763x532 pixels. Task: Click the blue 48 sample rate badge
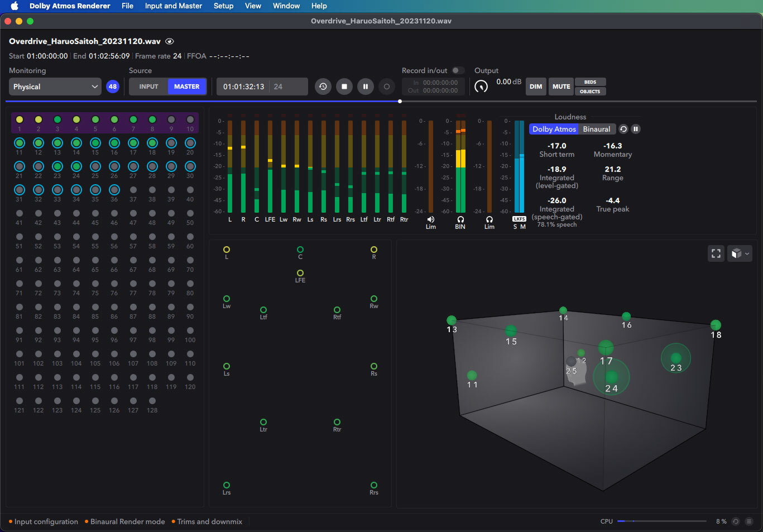click(x=113, y=87)
